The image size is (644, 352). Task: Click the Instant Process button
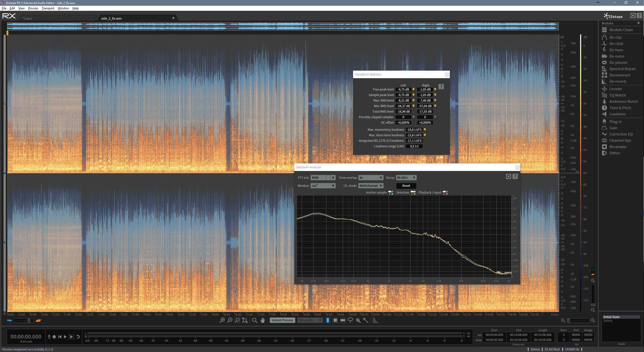click(282, 320)
